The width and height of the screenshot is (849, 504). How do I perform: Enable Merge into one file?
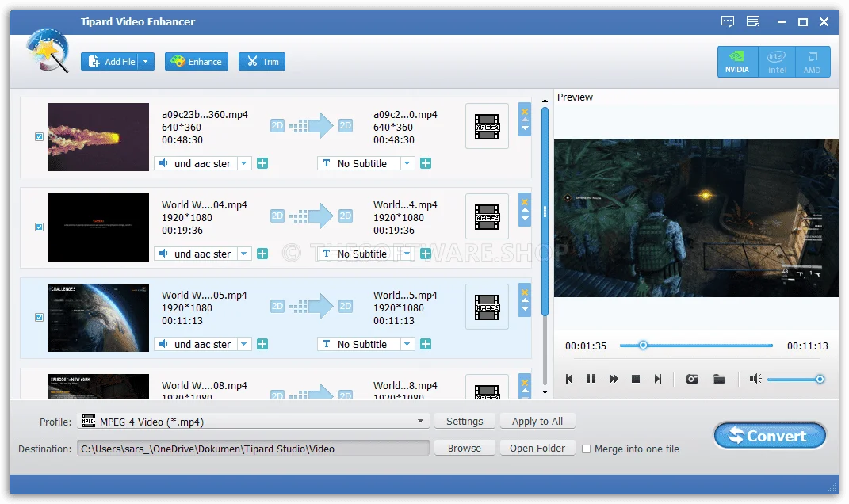586,449
